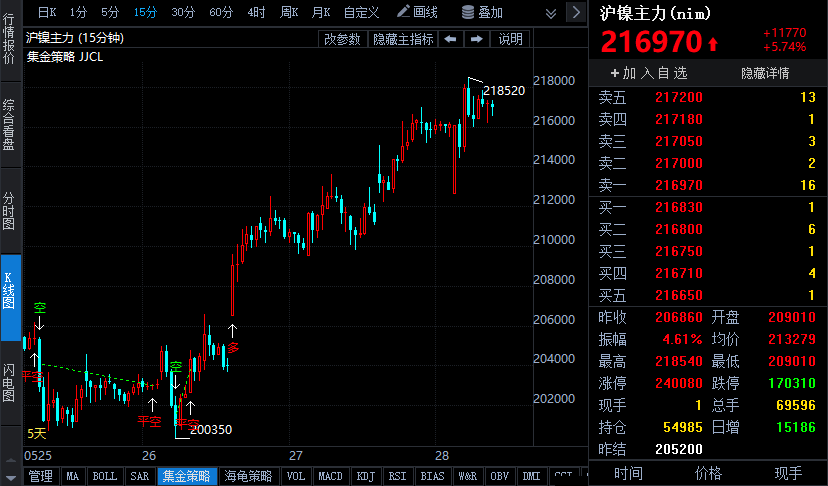
Task: Click the 218520 high price marker on chart
Action: pos(504,91)
